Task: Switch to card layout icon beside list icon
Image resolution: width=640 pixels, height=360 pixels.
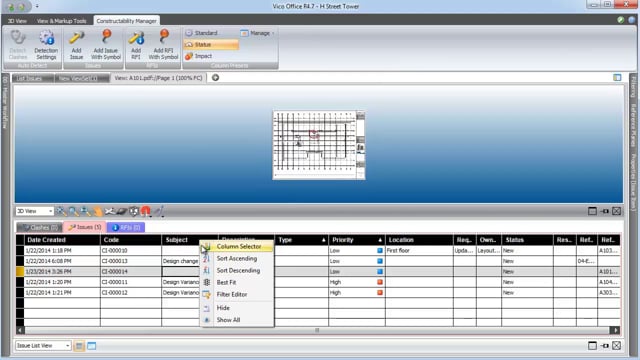Action: 92,346
